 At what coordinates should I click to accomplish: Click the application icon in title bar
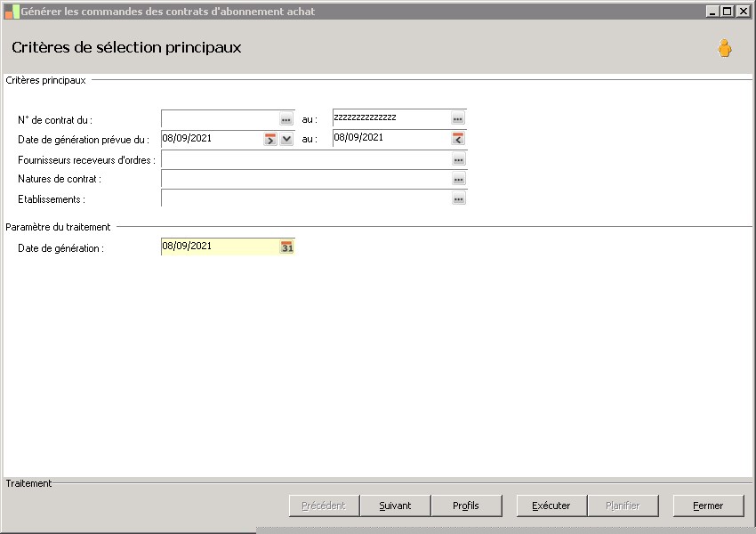click(x=12, y=12)
